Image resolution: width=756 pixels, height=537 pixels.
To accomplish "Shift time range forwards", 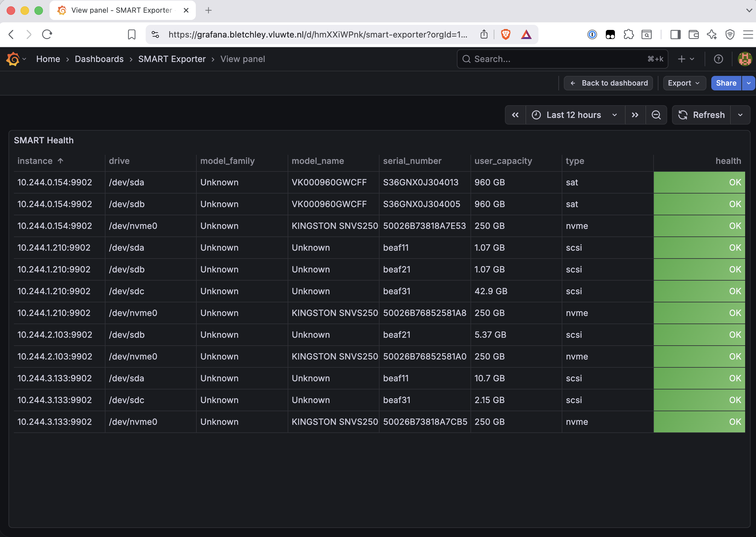I will [635, 115].
